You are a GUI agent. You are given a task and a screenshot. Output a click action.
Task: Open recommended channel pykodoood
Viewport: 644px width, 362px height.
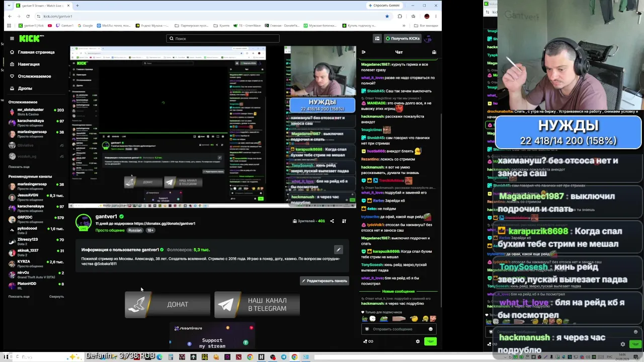click(36, 230)
